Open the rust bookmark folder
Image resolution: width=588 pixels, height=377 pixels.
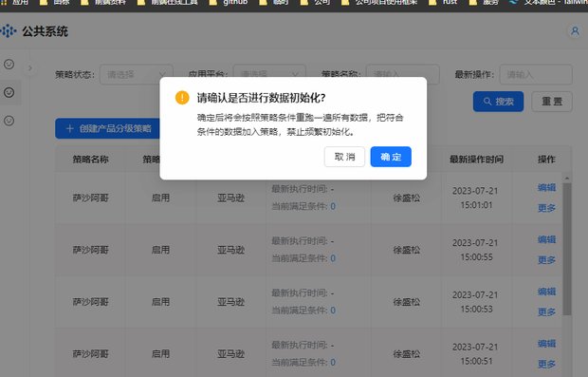coord(444,3)
